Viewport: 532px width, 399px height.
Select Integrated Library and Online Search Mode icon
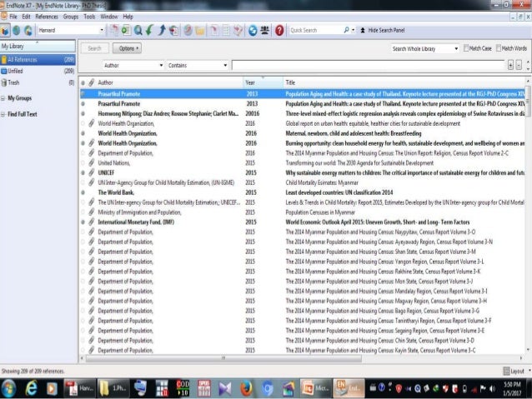[x=28, y=31]
